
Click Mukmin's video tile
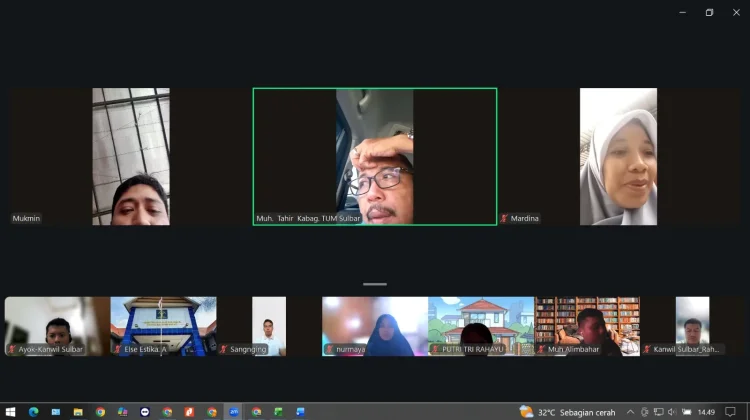[x=131, y=156]
